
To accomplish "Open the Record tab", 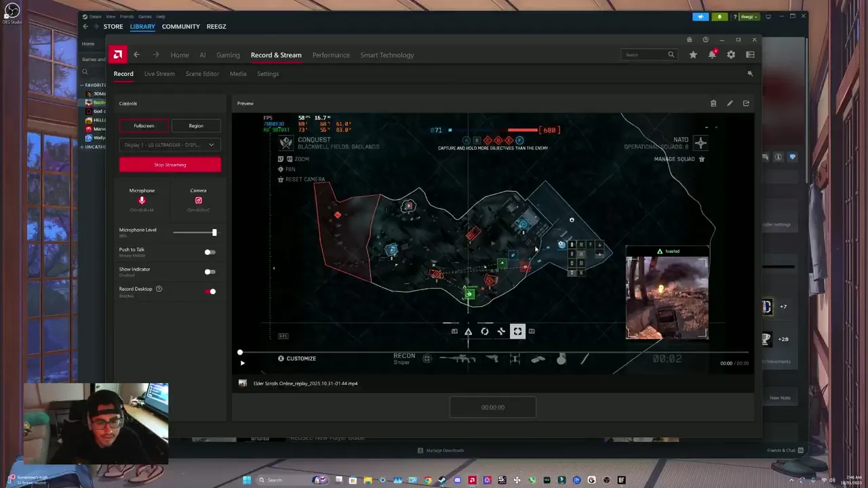I will coord(123,73).
